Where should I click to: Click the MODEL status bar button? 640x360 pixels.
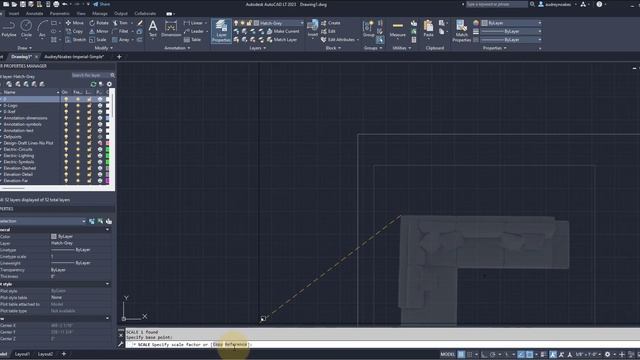pos(447,354)
